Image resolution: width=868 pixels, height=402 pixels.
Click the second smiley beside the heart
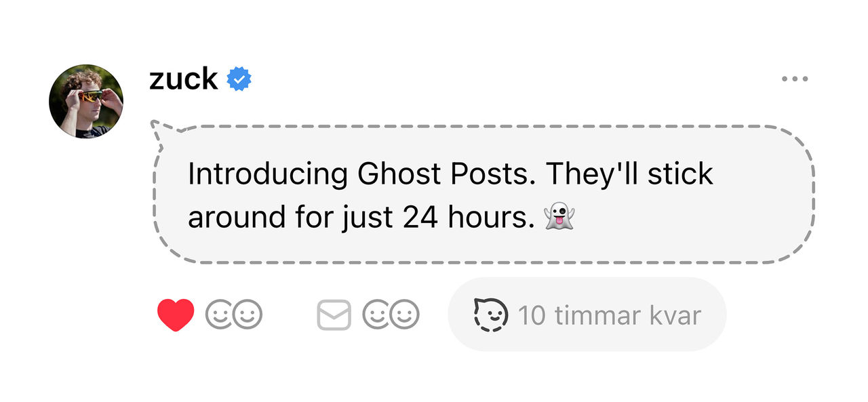(x=248, y=315)
